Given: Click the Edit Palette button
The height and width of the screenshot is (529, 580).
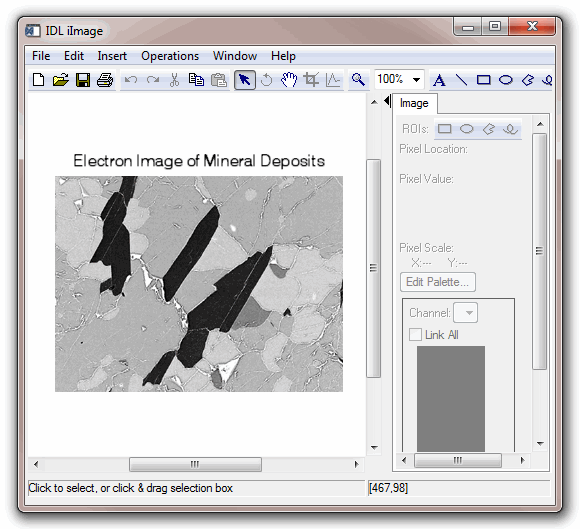Looking at the screenshot, I should pyautogui.click(x=438, y=282).
